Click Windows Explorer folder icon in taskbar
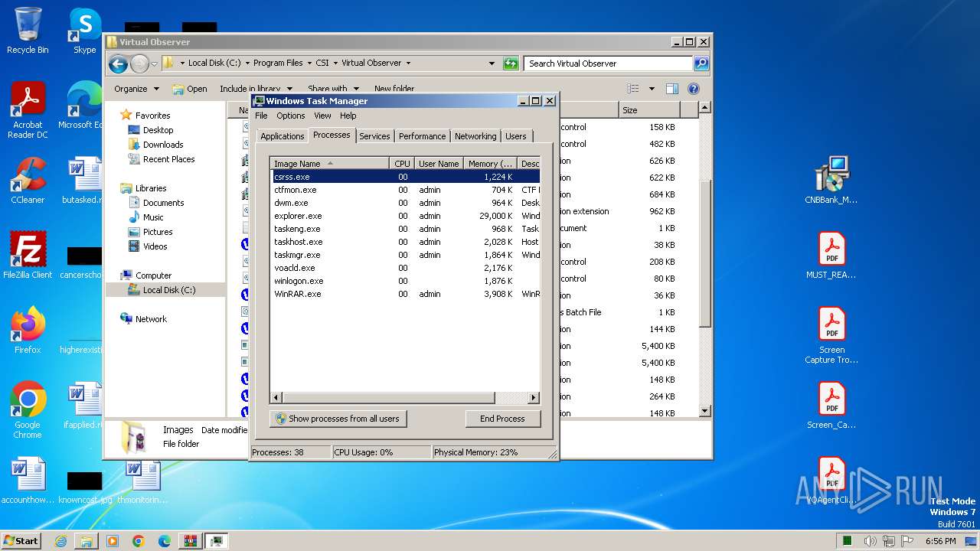Viewport: 980px width, 551px height. point(87,541)
